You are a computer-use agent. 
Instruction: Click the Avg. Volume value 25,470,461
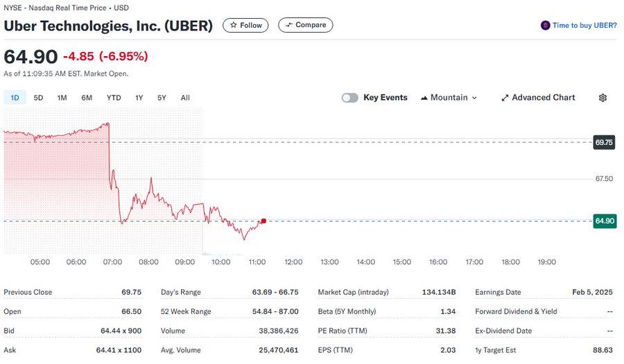click(279, 350)
